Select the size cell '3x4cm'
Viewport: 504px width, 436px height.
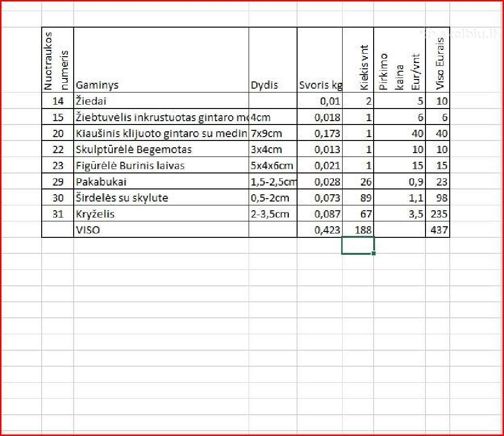coord(273,149)
